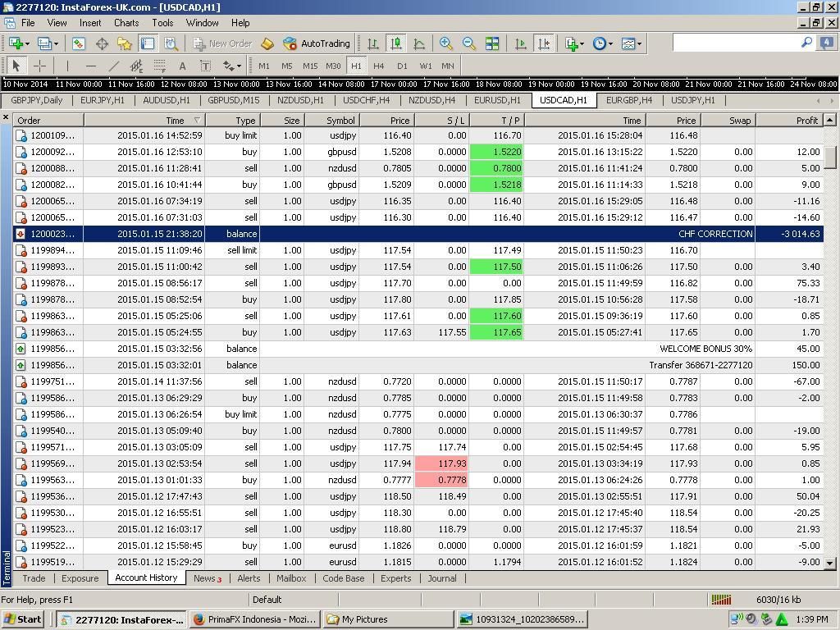The width and height of the screenshot is (840, 630).
Task: Open the Profiles toolbar icon
Action: tap(44, 43)
